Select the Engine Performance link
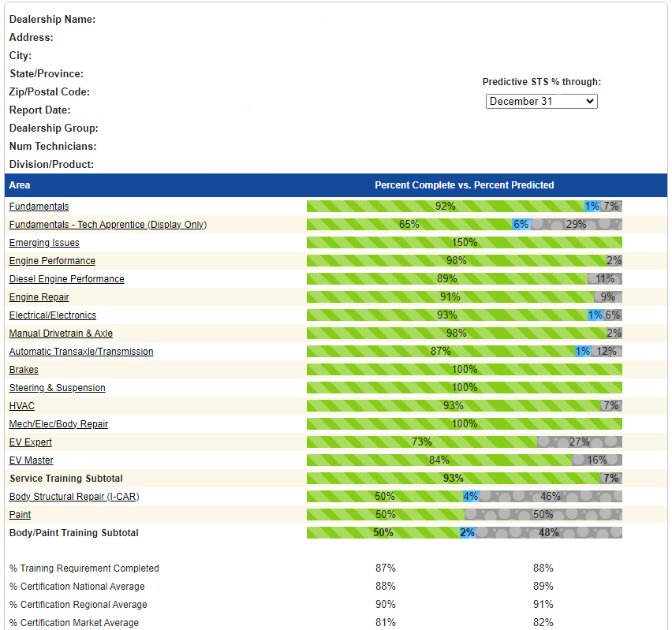The width and height of the screenshot is (672, 630). tap(52, 261)
